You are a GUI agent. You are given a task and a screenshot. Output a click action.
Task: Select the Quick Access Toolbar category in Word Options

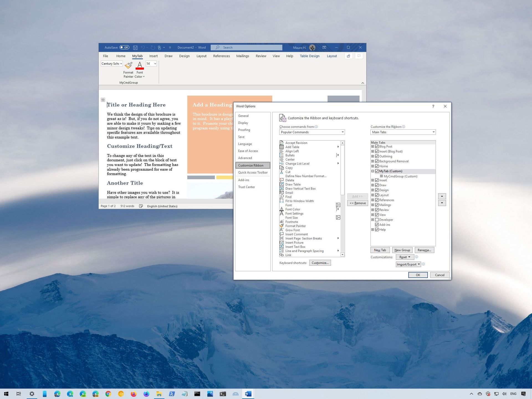[253, 172]
